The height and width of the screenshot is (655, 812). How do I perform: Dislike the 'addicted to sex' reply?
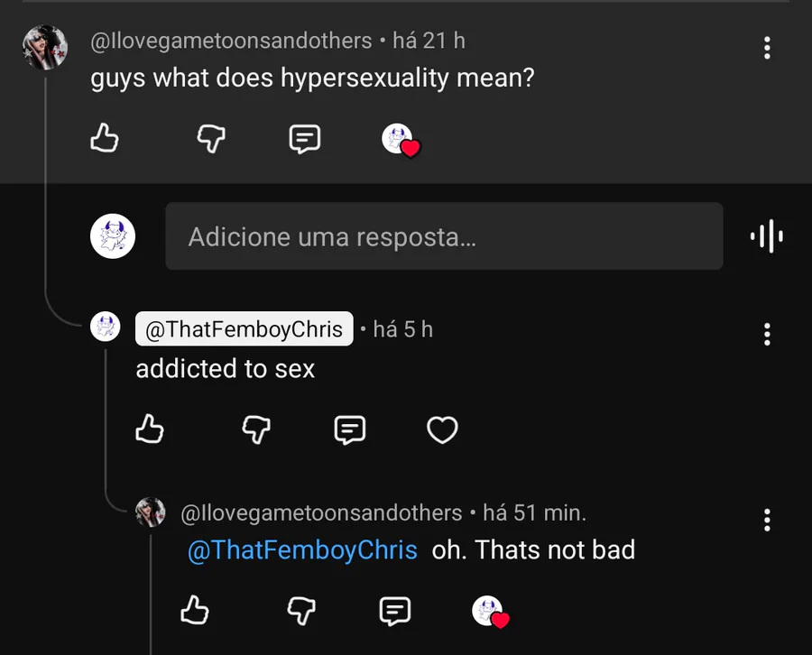[256, 430]
